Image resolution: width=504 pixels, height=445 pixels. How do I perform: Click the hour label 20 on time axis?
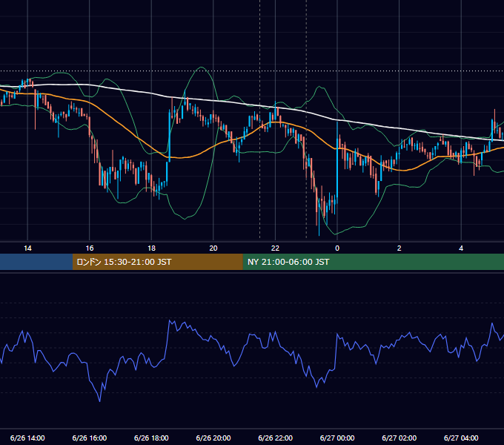pyautogui.click(x=213, y=248)
